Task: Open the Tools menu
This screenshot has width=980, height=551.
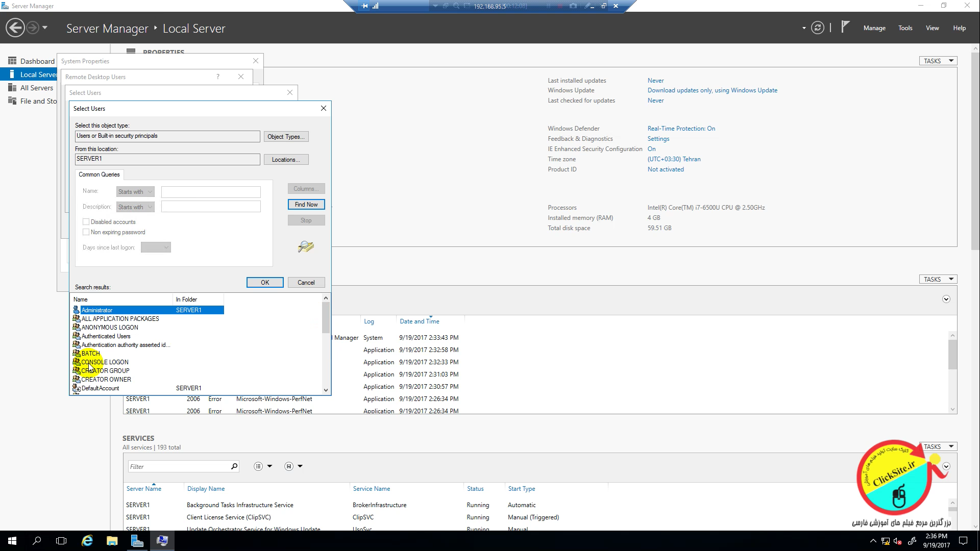Action: (905, 28)
